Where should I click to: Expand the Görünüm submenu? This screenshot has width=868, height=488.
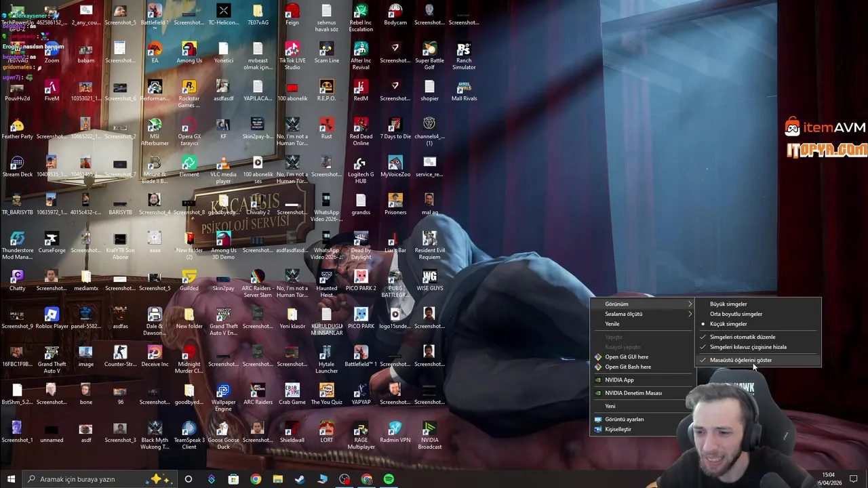643,304
